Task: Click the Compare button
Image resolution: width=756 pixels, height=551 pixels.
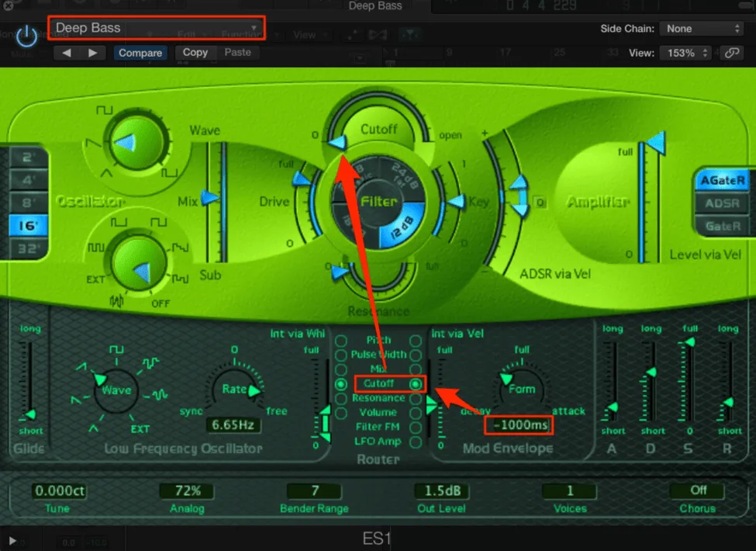Action: (x=140, y=53)
